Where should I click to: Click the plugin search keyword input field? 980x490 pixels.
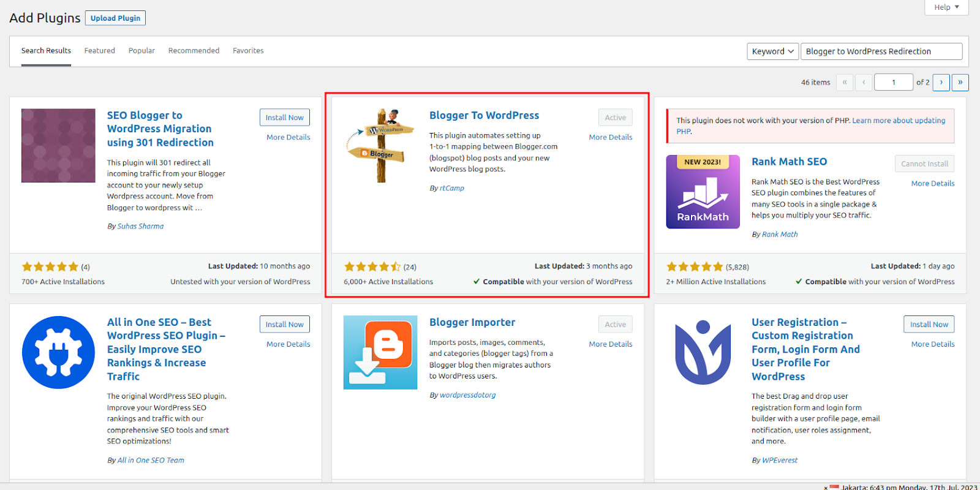pos(881,51)
